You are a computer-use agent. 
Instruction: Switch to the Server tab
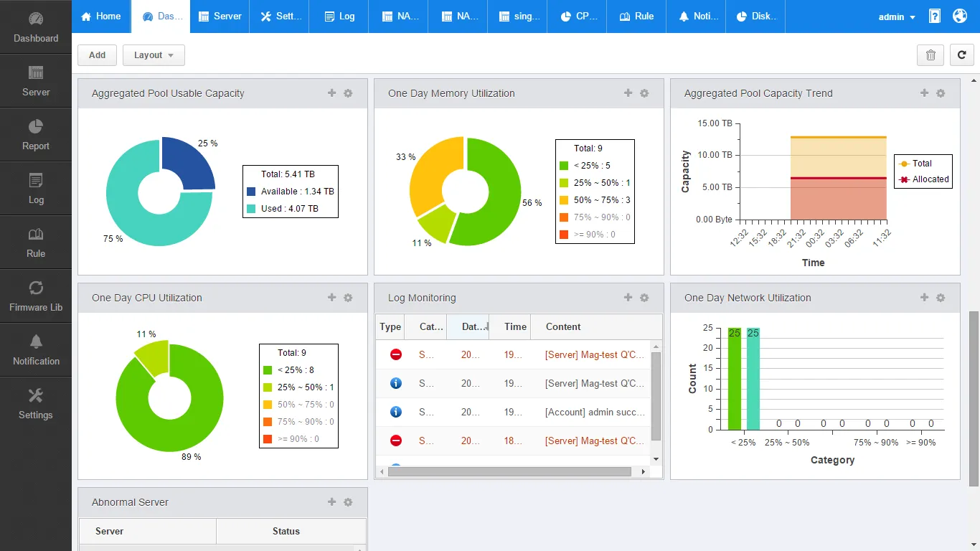tap(220, 17)
